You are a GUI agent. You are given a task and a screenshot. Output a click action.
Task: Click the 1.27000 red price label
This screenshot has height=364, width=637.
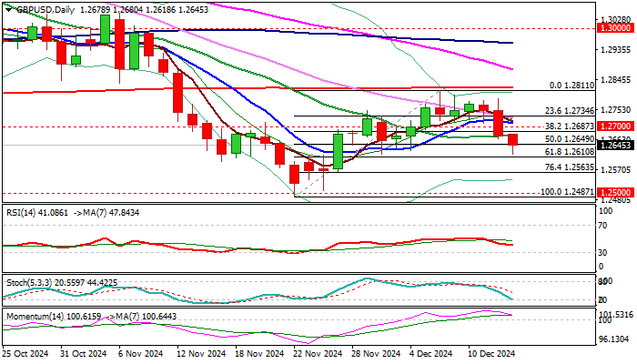616,126
